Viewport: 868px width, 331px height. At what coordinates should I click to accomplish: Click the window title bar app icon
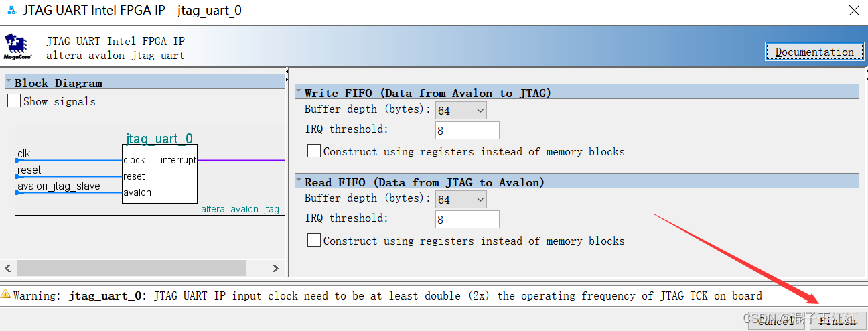pyautogui.click(x=11, y=11)
